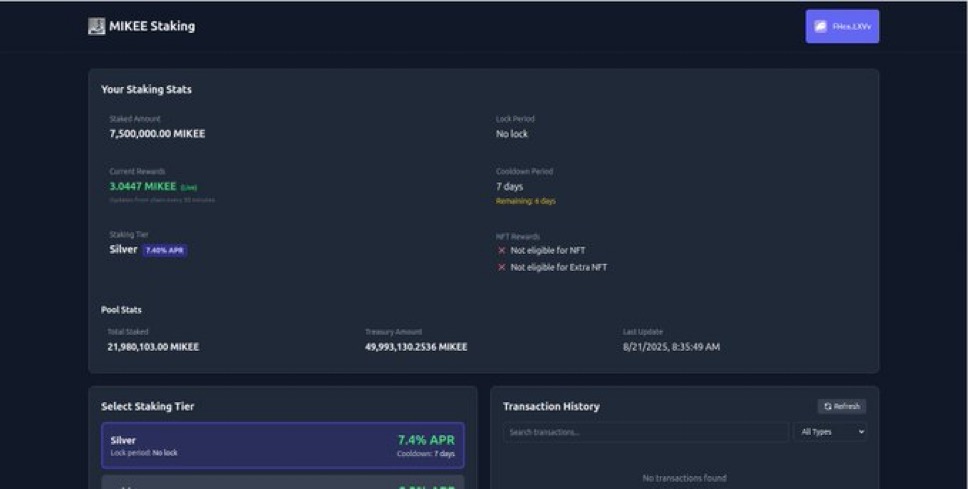Click the 21,980,103.00 MIKEE total staked
Image resolution: width=968 pixels, height=489 pixels.
coord(153,347)
